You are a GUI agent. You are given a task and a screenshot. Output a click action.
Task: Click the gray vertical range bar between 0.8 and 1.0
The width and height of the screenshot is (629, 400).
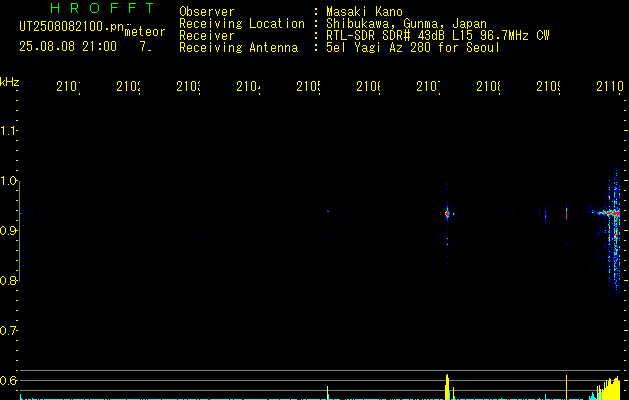[20, 231]
